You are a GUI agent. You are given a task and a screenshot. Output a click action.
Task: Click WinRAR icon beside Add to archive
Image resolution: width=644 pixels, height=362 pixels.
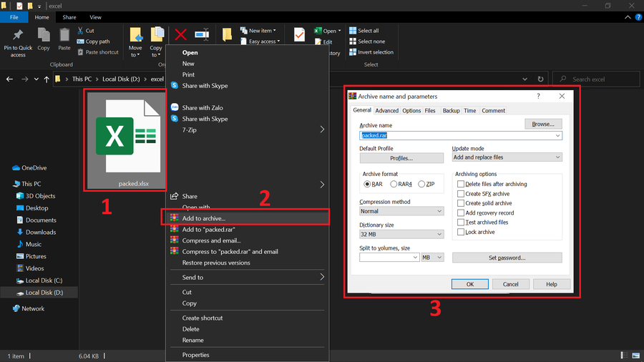coord(175,218)
